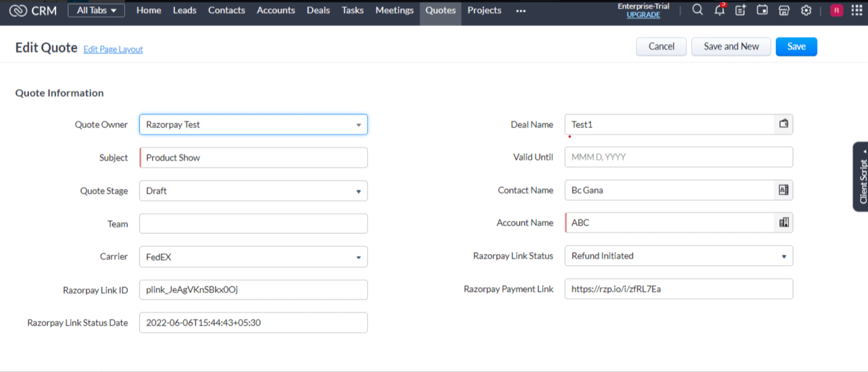Focus the empty Team field
The width and height of the screenshot is (868, 372).
coord(253,224)
